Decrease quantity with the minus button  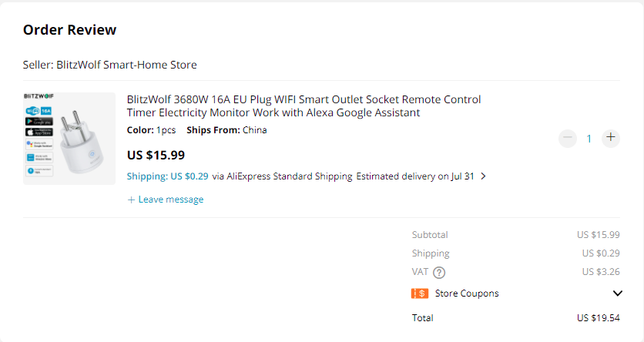pos(568,138)
